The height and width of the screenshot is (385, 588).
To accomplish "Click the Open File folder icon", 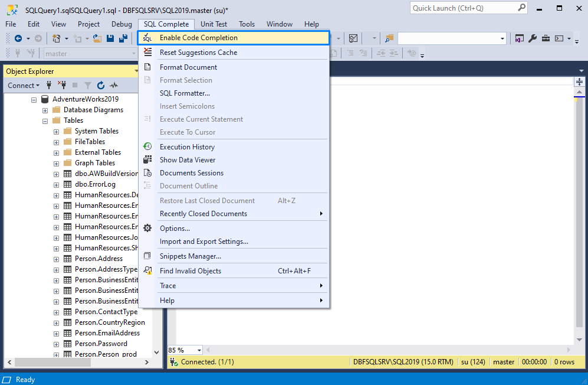I will [97, 38].
